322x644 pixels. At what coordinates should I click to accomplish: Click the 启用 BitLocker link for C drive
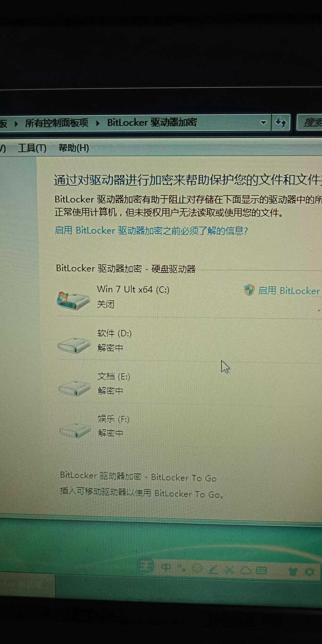[x=289, y=291]
